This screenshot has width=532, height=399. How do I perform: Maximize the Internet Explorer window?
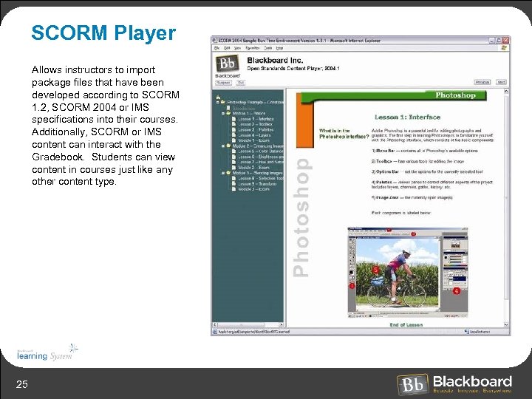(499, 41)
